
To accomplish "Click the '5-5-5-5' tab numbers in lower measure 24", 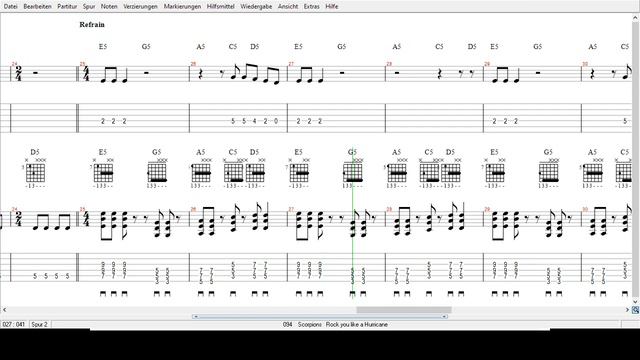I will click(x=51, y=276).
